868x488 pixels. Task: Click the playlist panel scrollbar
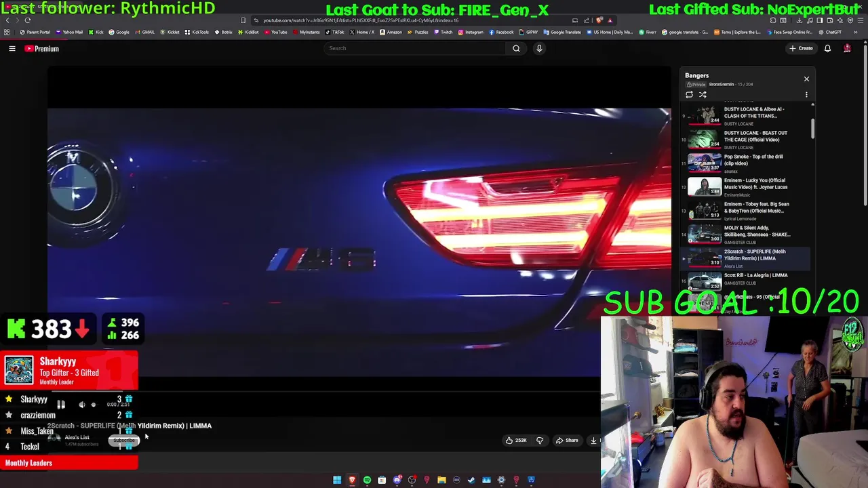tap(812, 129)
